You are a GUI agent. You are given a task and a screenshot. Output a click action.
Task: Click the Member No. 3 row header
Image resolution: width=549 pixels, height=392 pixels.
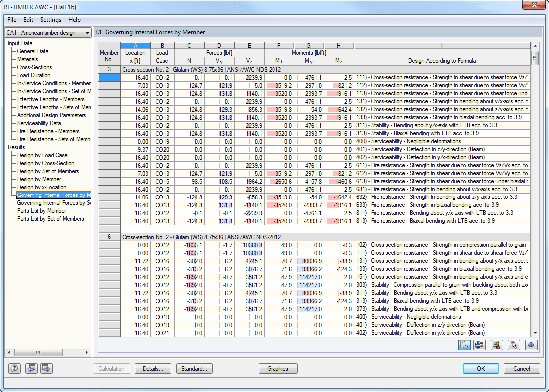click(109, 70)
